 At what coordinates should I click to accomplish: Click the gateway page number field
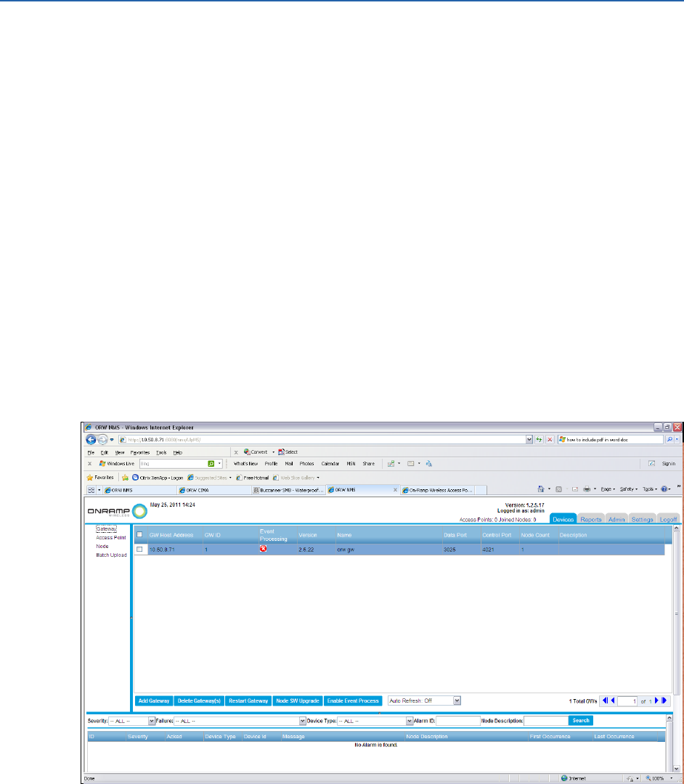627,701
